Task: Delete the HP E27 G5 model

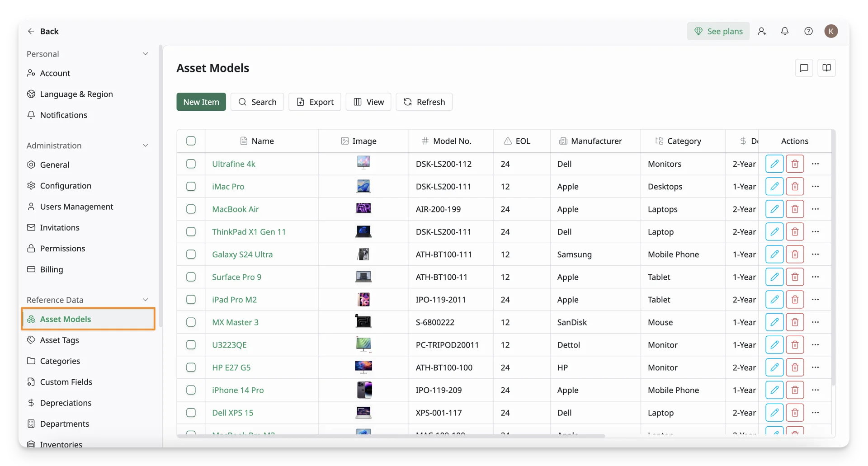Action: pyautogui.click(x=795, y=367)
